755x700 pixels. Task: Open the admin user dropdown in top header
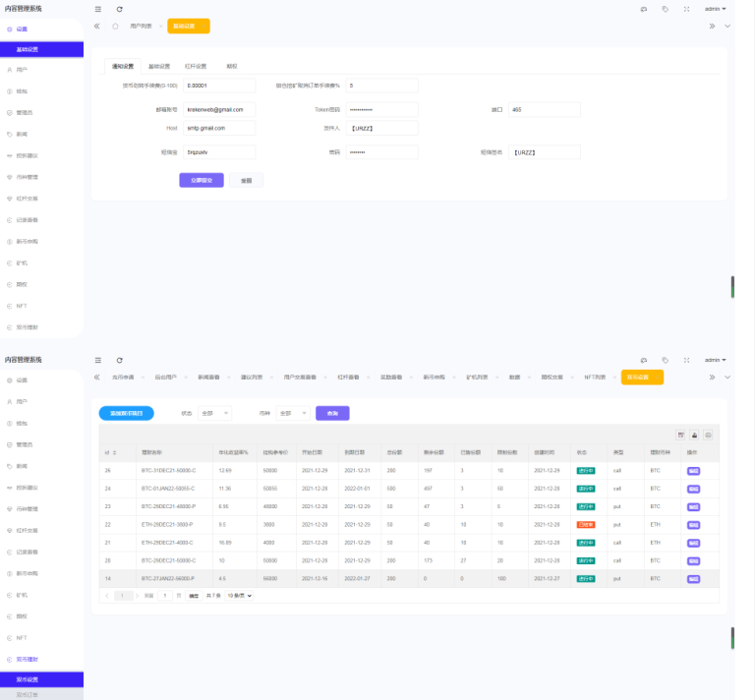click(x=715, y=8)
